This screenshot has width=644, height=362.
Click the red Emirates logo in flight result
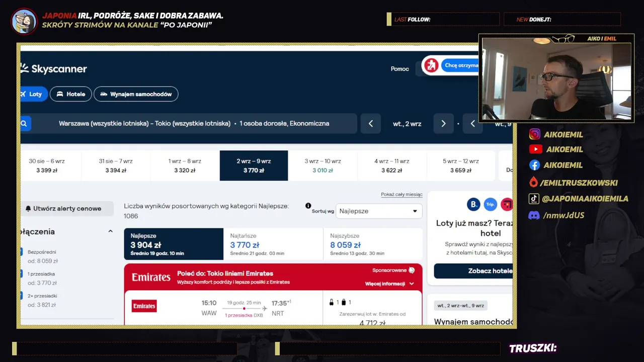coord(144,306)
